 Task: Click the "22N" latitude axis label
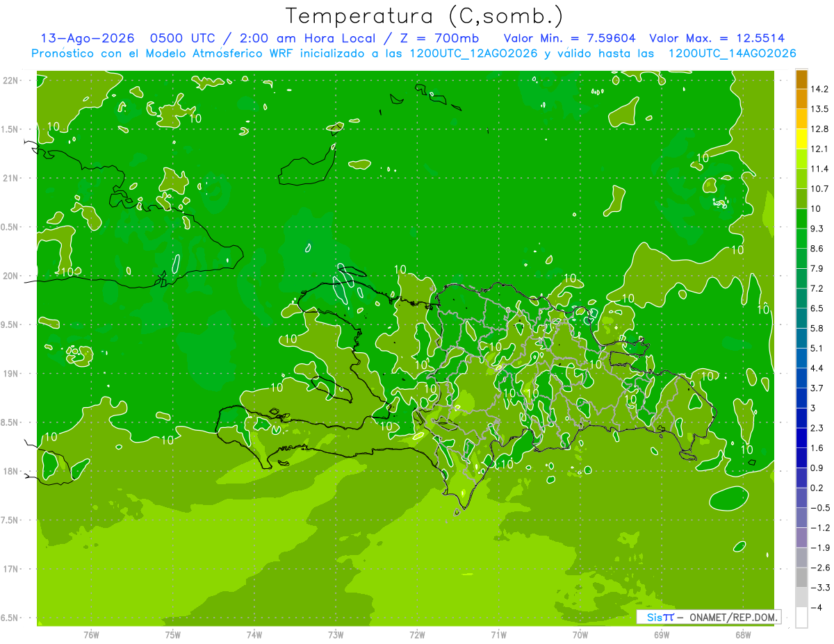[10, 81]
